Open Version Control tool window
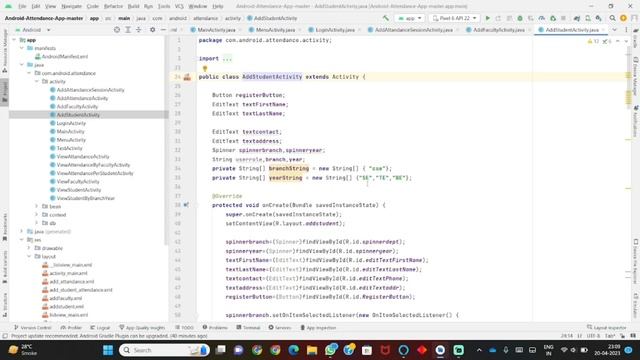 click(33, 327)
